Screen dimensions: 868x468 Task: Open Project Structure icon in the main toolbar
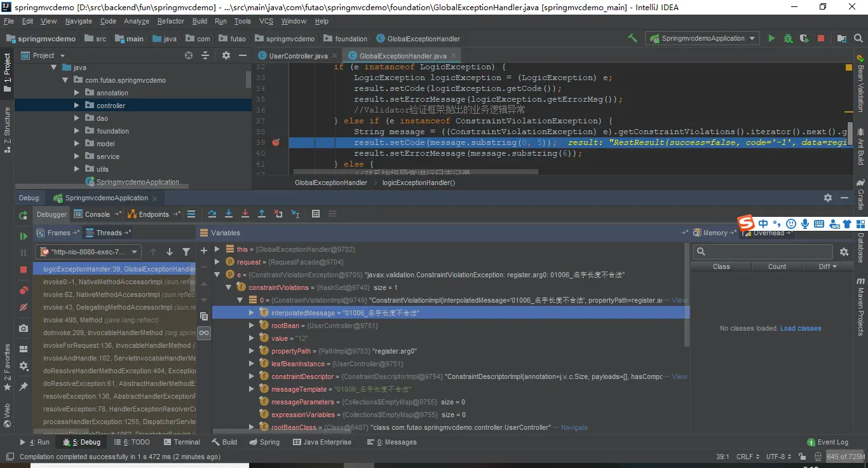[841, 38]
